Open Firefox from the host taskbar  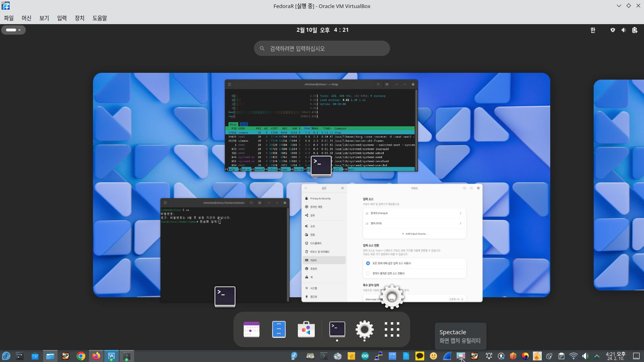(x=96, y=356)
